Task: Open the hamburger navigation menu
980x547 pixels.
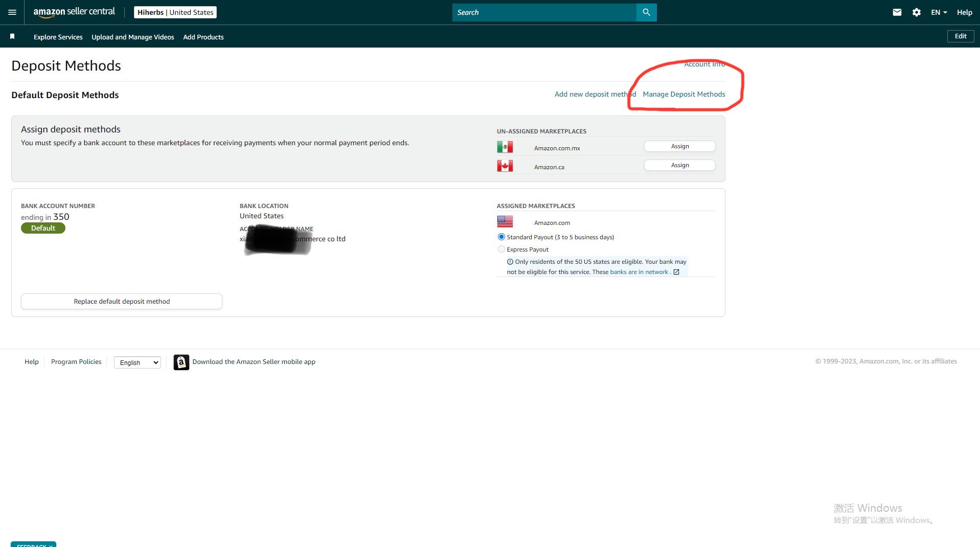Action: click(12, 12)
